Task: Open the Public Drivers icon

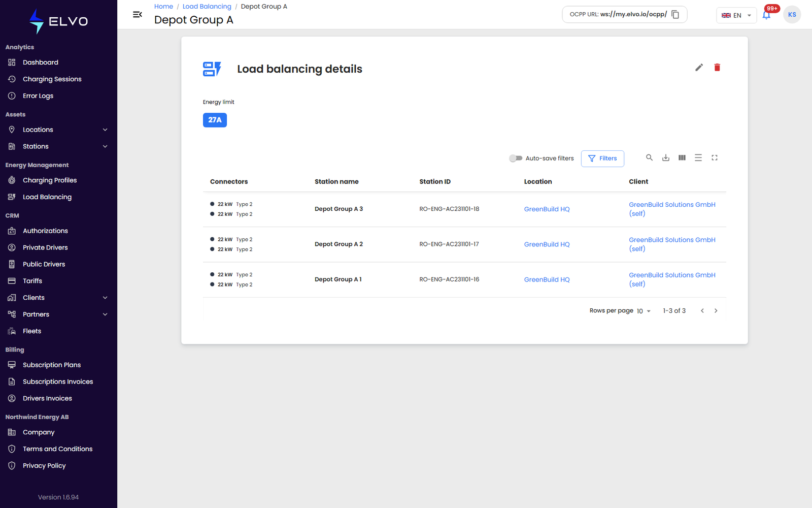Action: 12,264
